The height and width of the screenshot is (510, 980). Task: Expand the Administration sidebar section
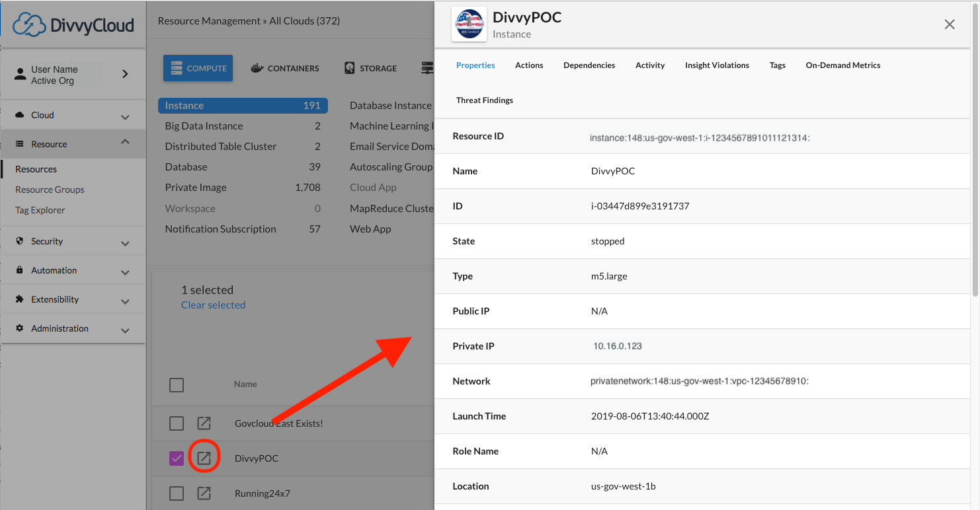pyautogui.click(x=126, y=330)
